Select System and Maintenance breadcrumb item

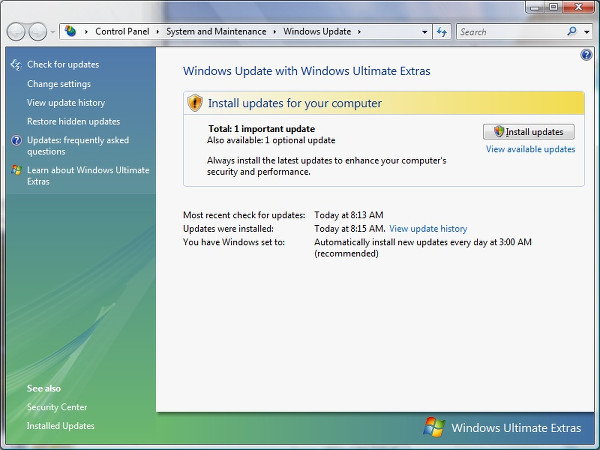[216, 32]
